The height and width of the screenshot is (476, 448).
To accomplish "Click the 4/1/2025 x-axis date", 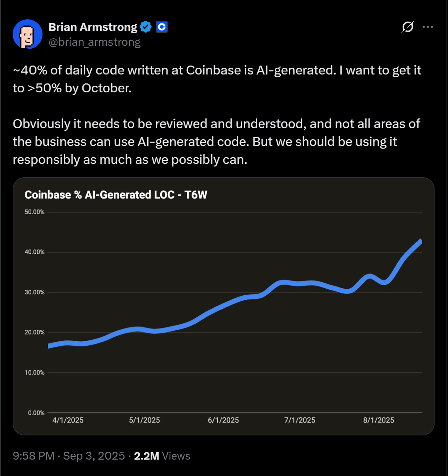I will click(x=68, y=420).
